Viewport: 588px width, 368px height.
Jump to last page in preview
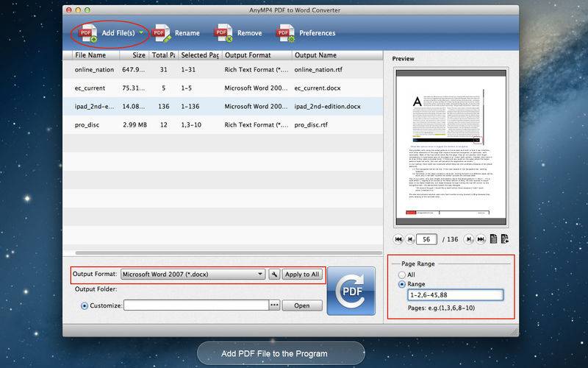pos(481,238)
